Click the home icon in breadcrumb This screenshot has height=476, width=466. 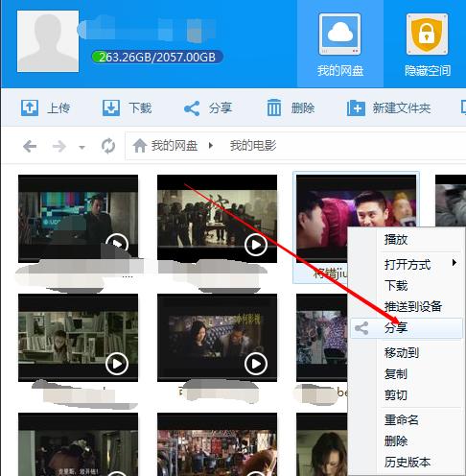pyautogui.click(x=140, y=146)
